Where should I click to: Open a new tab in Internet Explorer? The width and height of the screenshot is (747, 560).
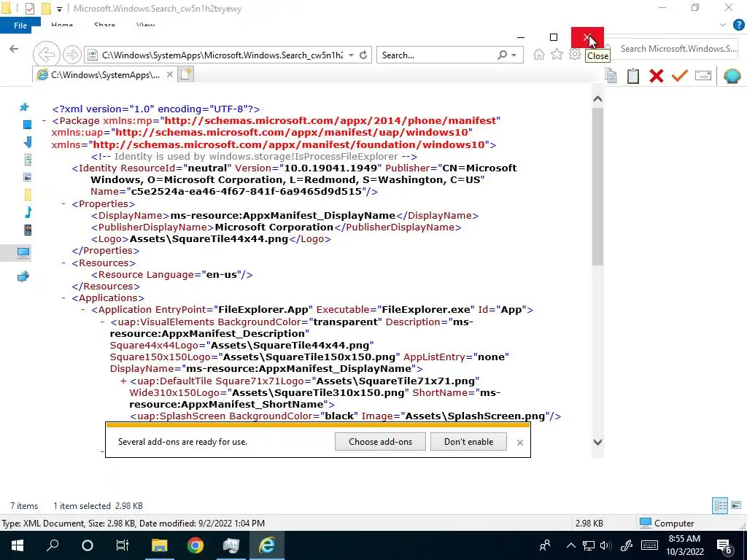point(186,74)
